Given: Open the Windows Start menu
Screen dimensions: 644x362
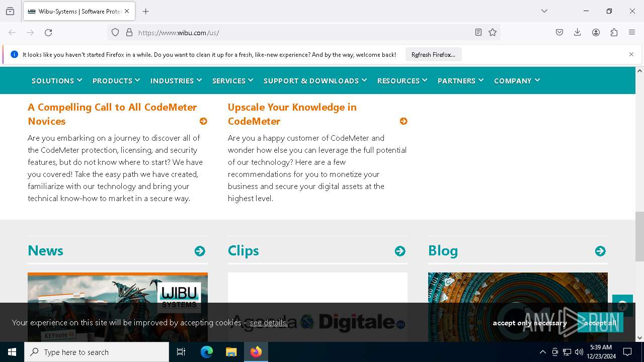Looking at the screenshot, I should tap(12, 352).
